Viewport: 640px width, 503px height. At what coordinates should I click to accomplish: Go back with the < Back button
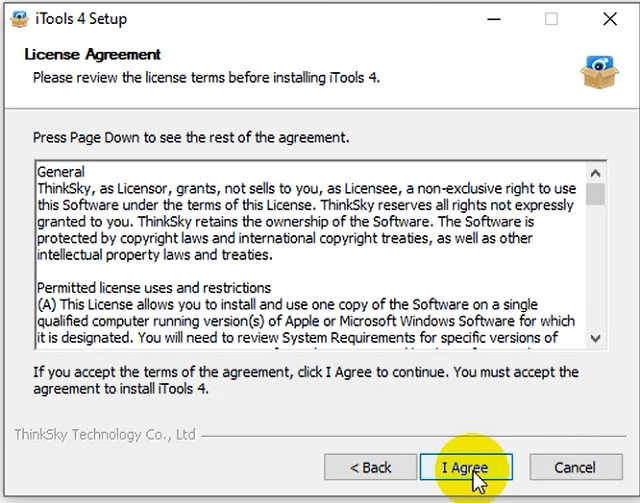[370, 467]
